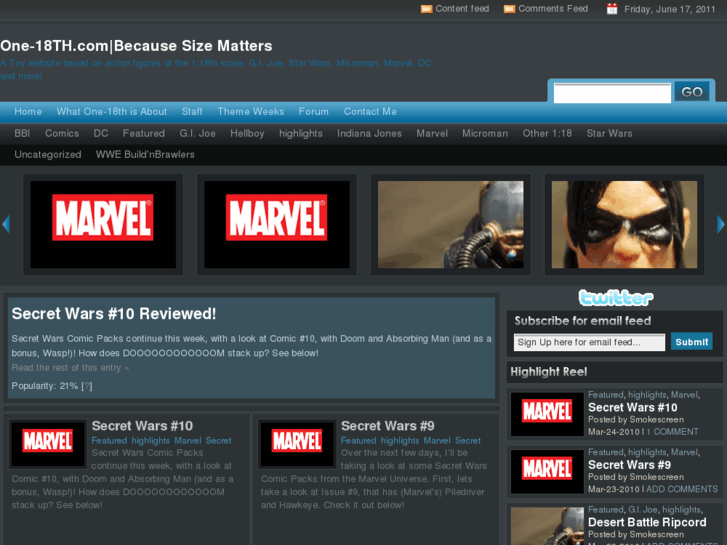Select the Star Wars category

point(609,134)
